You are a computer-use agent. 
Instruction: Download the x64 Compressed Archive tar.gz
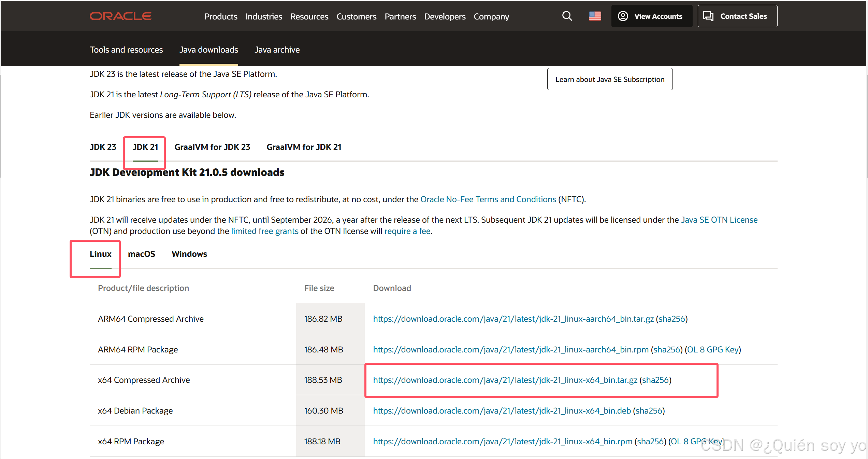pyautogui.click(x=505, y=380)
